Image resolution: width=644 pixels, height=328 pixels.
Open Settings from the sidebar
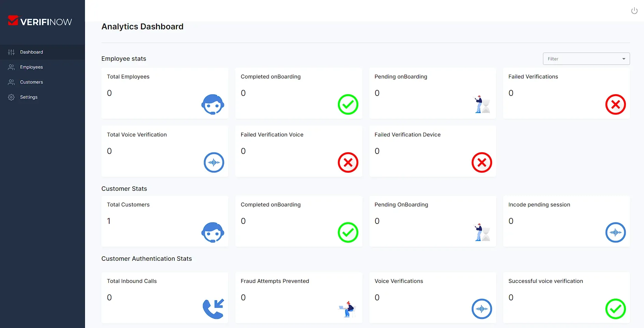29,97
